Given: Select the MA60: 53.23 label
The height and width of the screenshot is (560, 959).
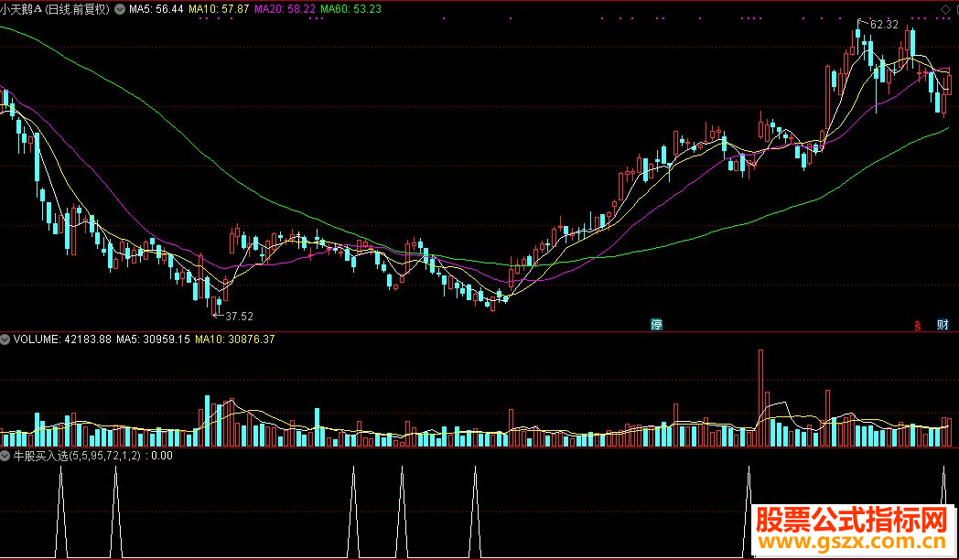Looking at the screenshot, I should click(351, 9).
